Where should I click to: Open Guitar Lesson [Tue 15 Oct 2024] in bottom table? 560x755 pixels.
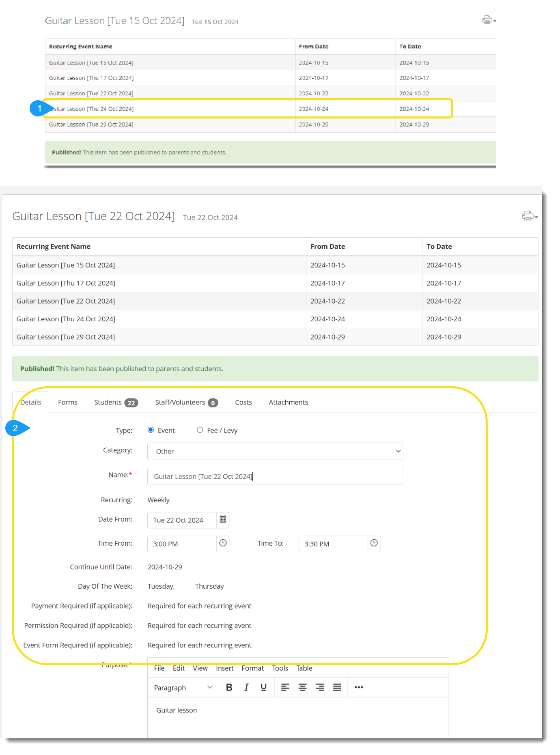pyautogui.click(x=66, y=265)
